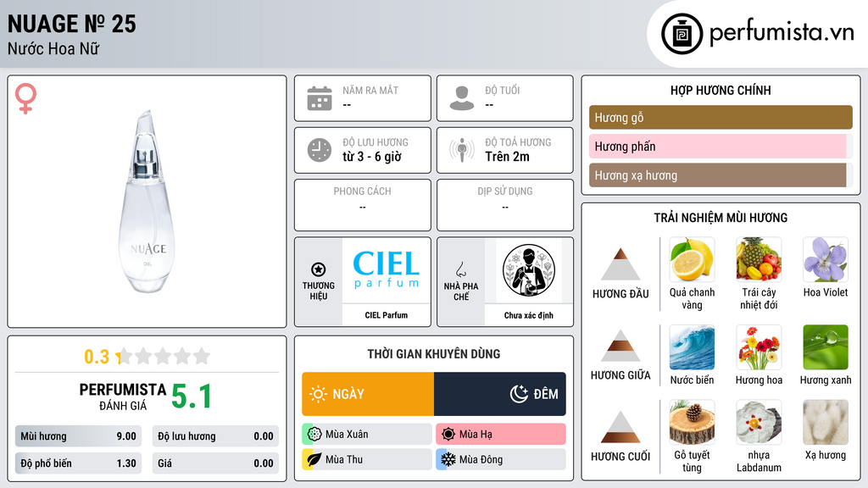The image size is (868, 488).
Task: Click the CIEL parfum brand logo
Action: (x=386, y=270)
